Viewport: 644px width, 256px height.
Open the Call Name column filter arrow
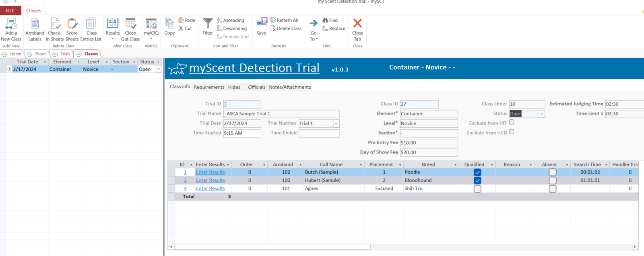(x=361, y=165)
